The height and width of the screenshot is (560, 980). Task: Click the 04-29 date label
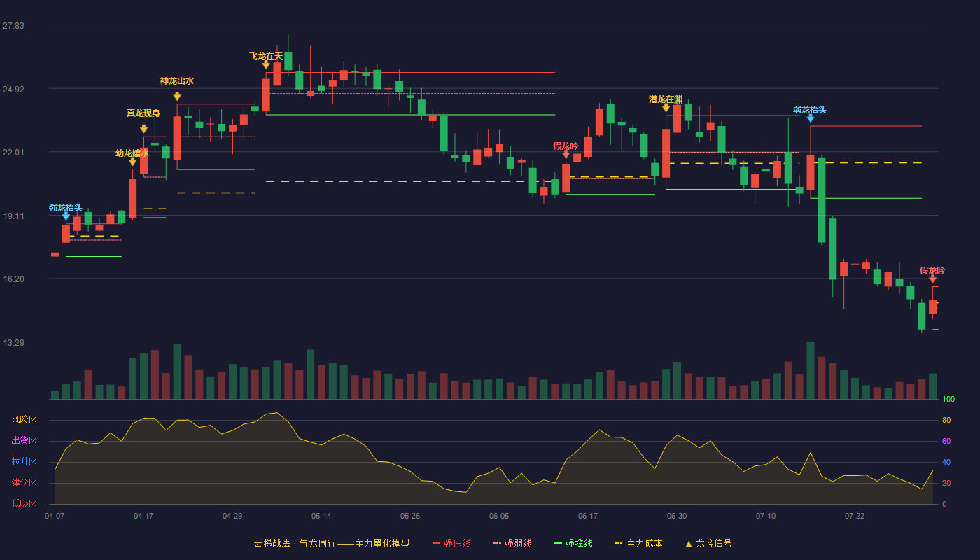pyautogui.click(x=232, y=516)
